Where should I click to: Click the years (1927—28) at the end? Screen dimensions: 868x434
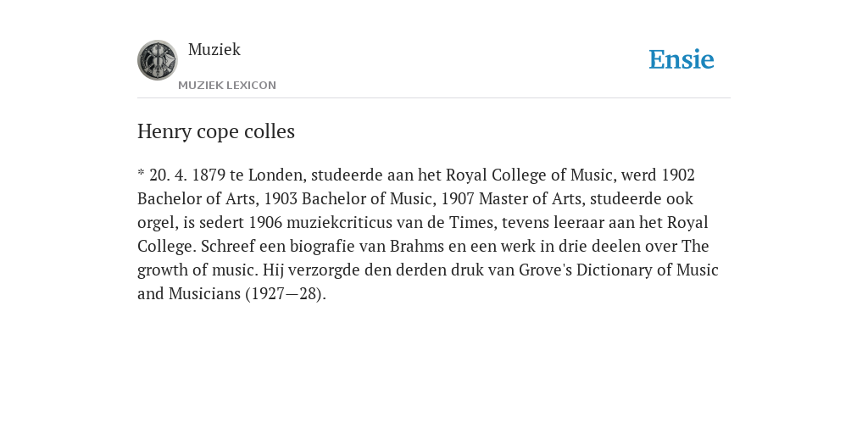[286, 294]
